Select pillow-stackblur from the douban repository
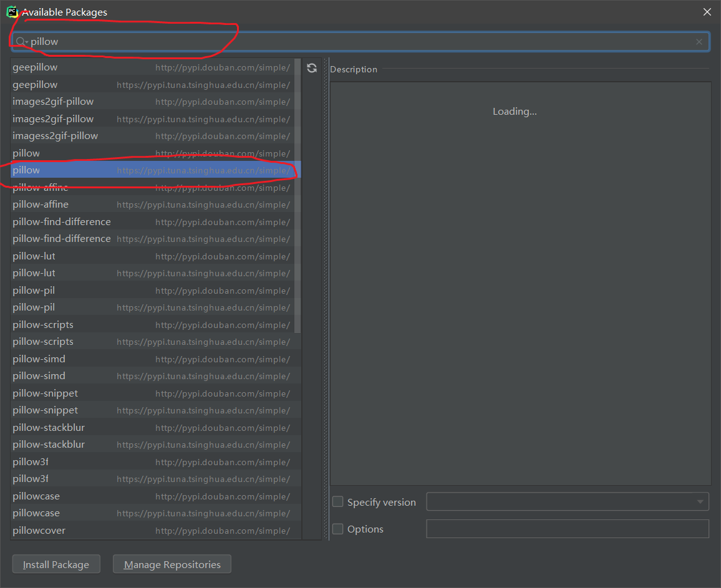This screenshot has height=588, width=721. pyautogui.click(x=155, y=428)
